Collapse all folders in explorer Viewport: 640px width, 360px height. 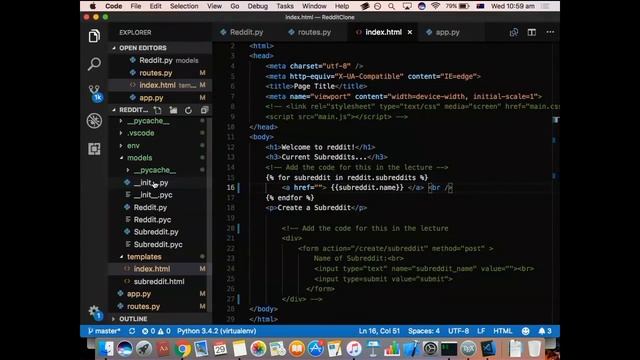click(x=204, y=110)
